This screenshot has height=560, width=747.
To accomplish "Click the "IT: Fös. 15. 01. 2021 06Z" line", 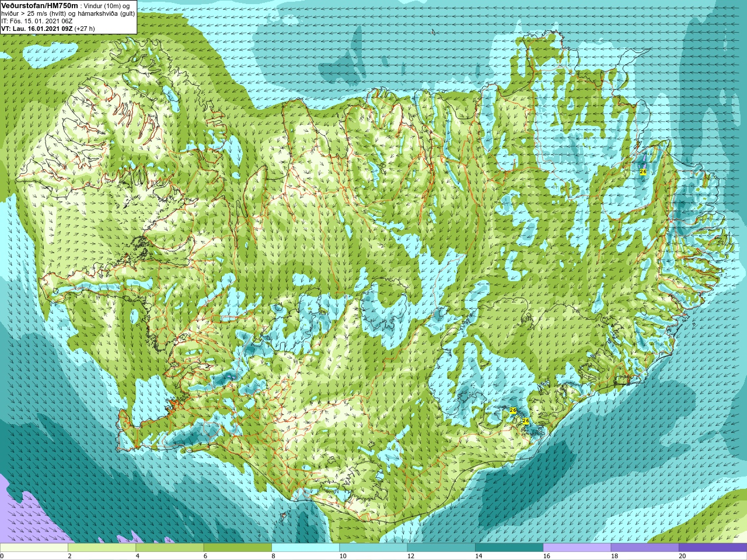I will tap(37, 21).
